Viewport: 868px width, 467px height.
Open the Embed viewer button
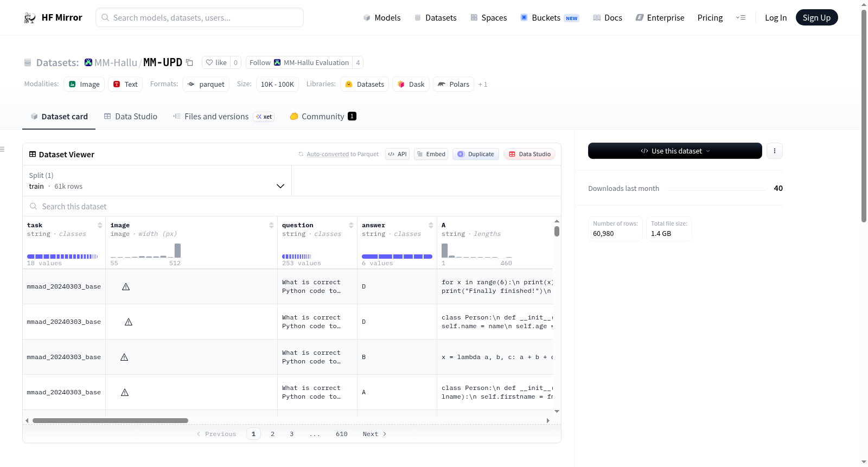[431, 154]
